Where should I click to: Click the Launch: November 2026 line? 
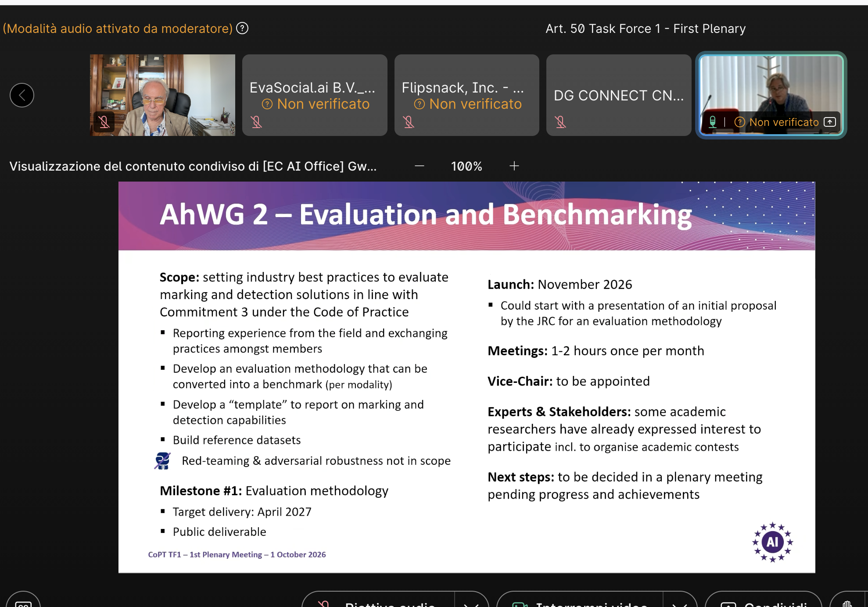560,285
